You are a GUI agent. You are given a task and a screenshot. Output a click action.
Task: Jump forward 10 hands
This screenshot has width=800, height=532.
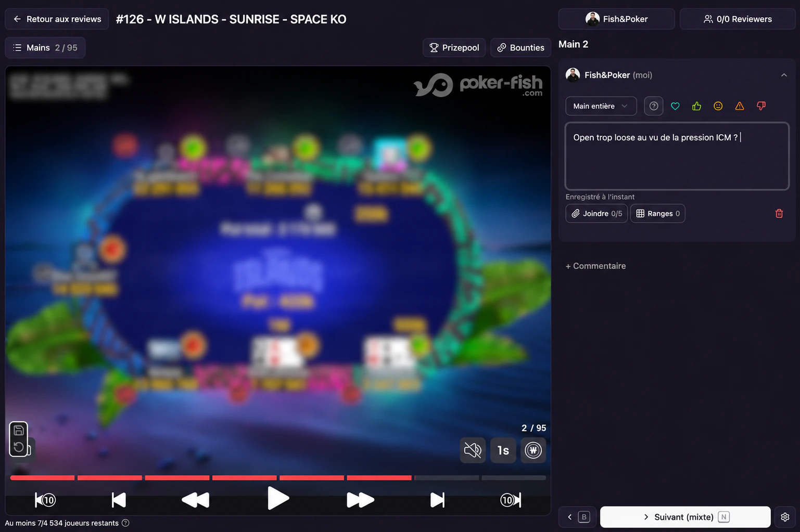point(511,500)
